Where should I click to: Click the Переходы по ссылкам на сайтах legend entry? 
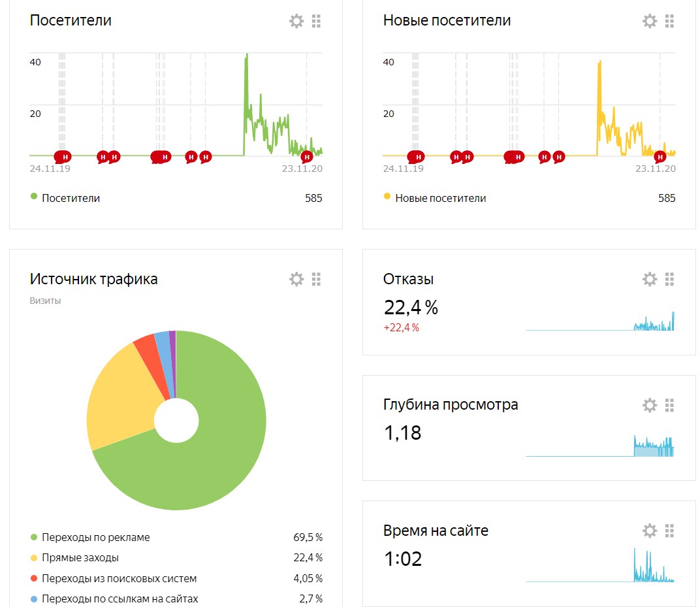(120, 599)
